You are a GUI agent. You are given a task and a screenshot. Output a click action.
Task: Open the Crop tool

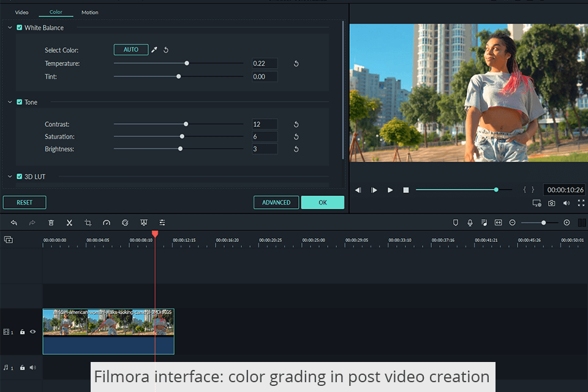[88, 223]
